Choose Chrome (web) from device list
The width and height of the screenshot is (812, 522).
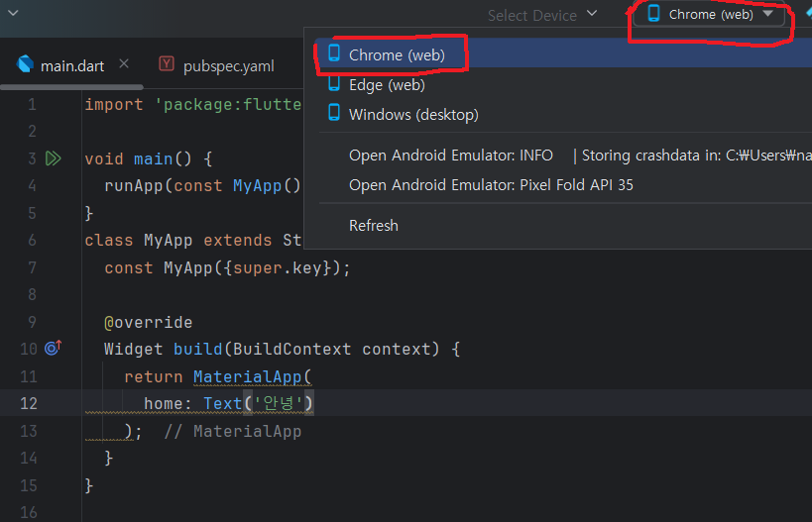565,54
